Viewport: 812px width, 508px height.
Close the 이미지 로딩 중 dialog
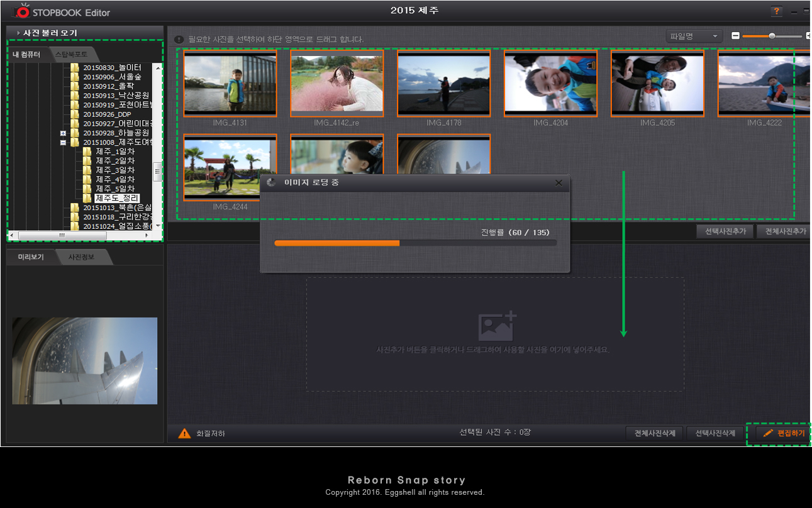point(559,183)
